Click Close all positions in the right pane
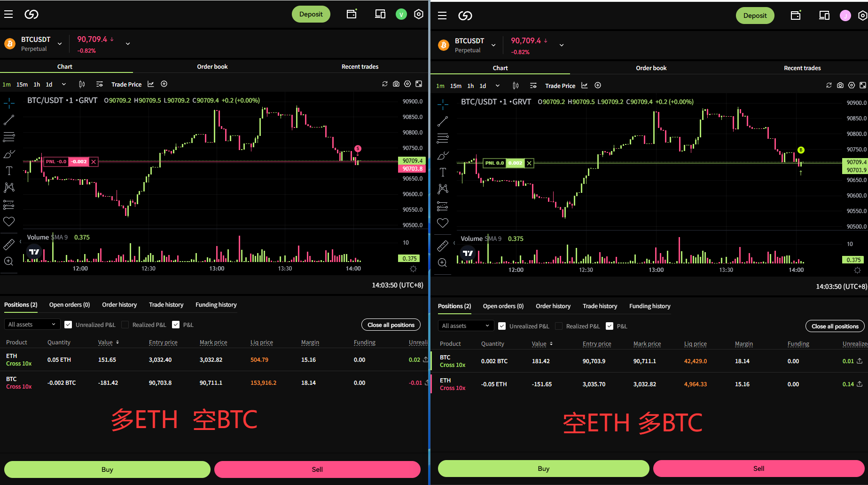The image size is (868, 485). (835, 326)
